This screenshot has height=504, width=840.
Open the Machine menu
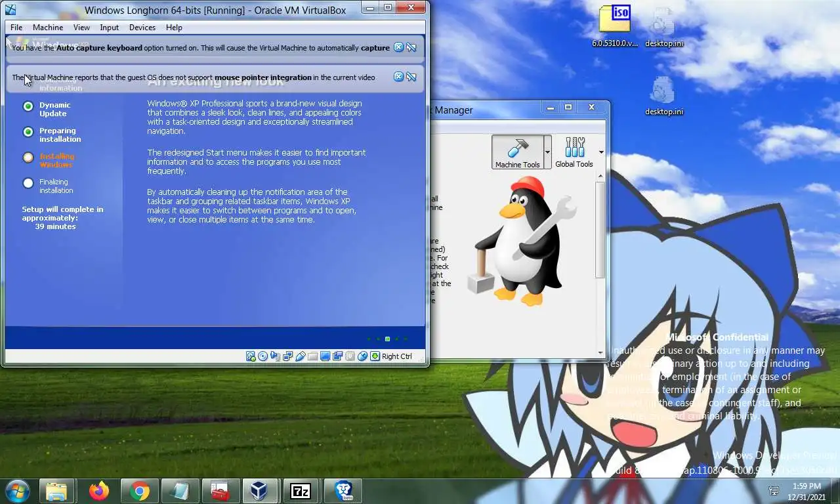pyautogui.click(x=48, y=28)
